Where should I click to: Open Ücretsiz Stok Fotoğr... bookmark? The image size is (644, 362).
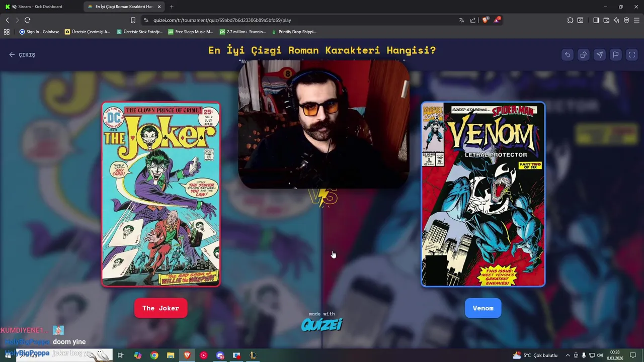pyautogui.click(x=139, y=32)
